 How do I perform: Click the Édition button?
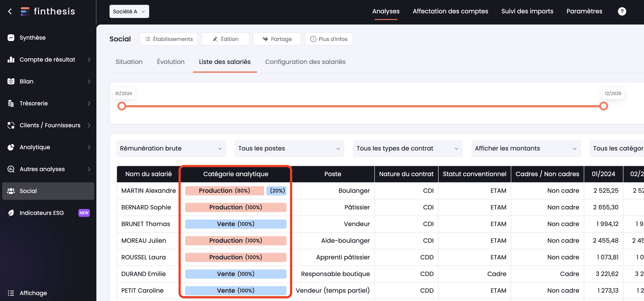click(225, 39)
